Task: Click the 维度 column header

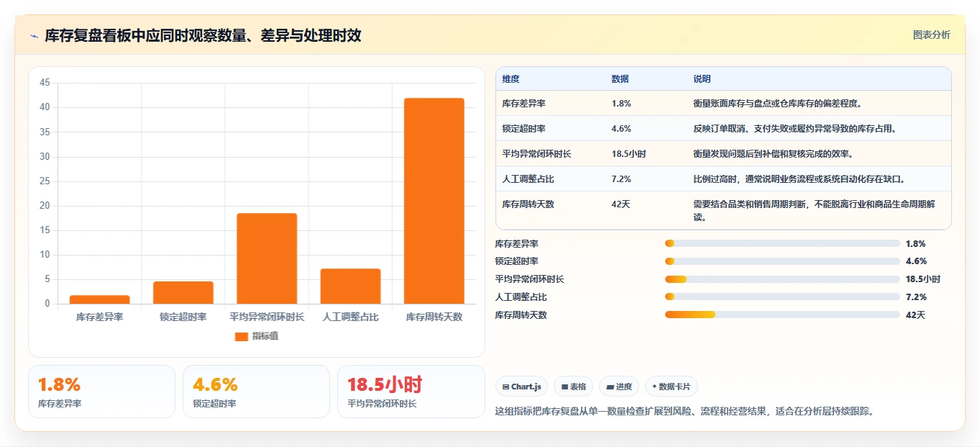Action: 511,78
